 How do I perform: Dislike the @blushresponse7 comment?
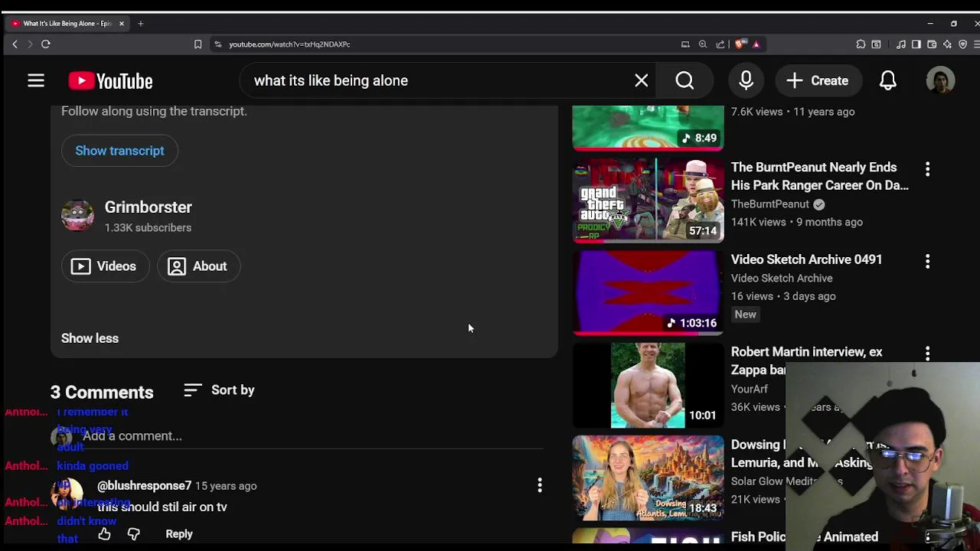coord(133,534)
